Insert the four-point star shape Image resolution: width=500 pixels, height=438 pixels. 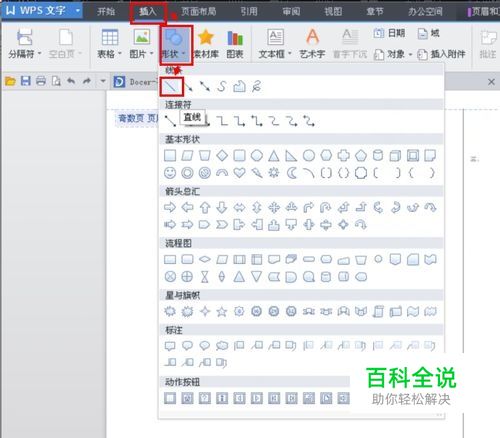[x=205, y=312]
